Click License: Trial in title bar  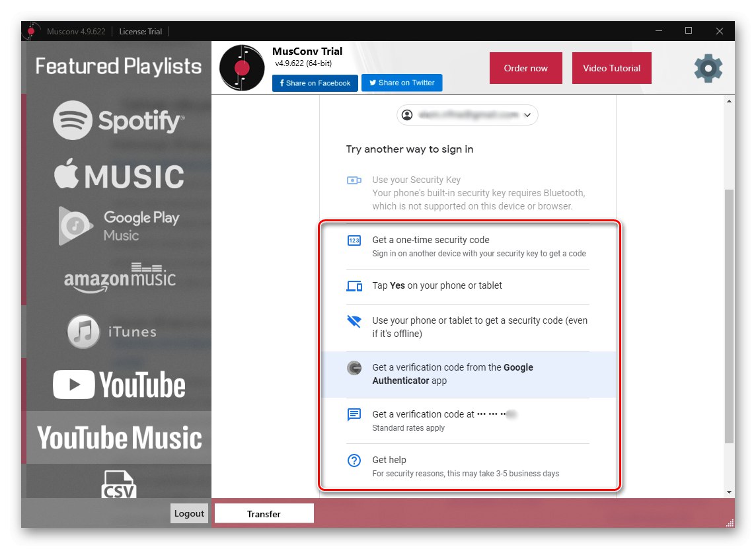pos(140,31)
